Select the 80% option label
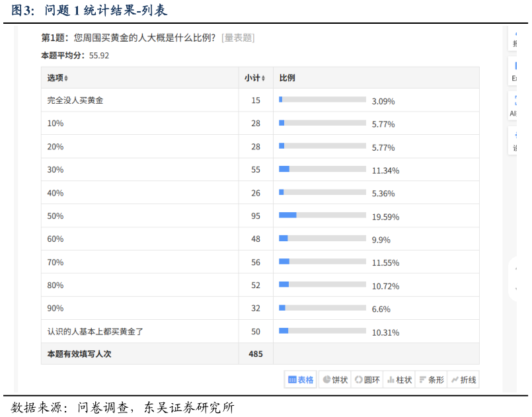532x417 pixels. pos(56,285)
